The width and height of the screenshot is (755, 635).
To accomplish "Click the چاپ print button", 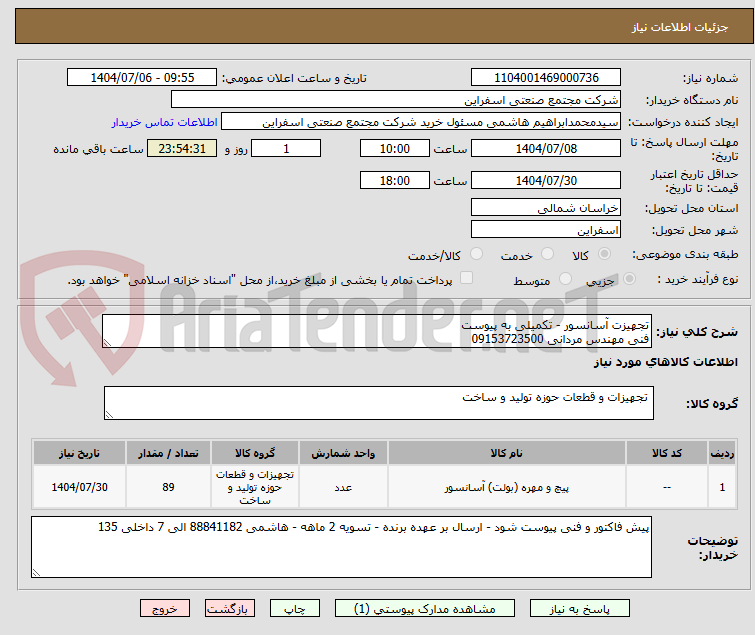I will [295, 609].
